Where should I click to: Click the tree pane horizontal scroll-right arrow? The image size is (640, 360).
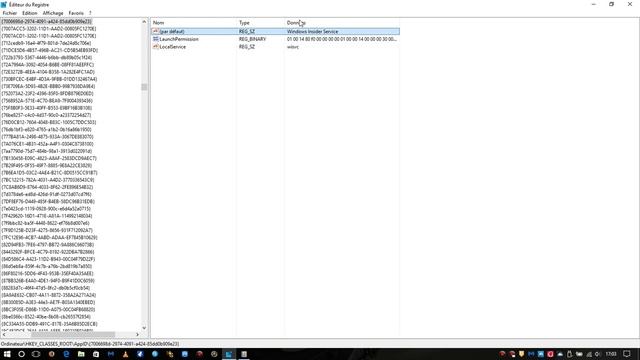137,335
